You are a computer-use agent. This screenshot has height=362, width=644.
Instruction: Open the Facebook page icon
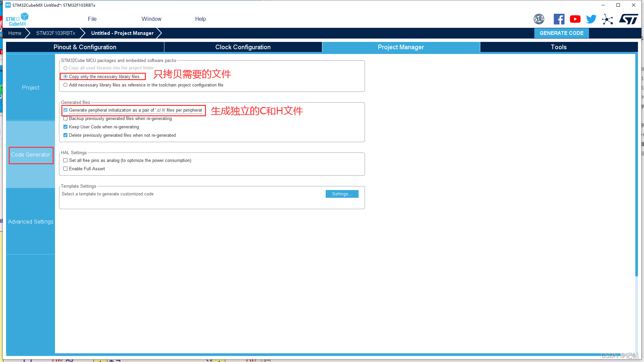coord(559,19)
